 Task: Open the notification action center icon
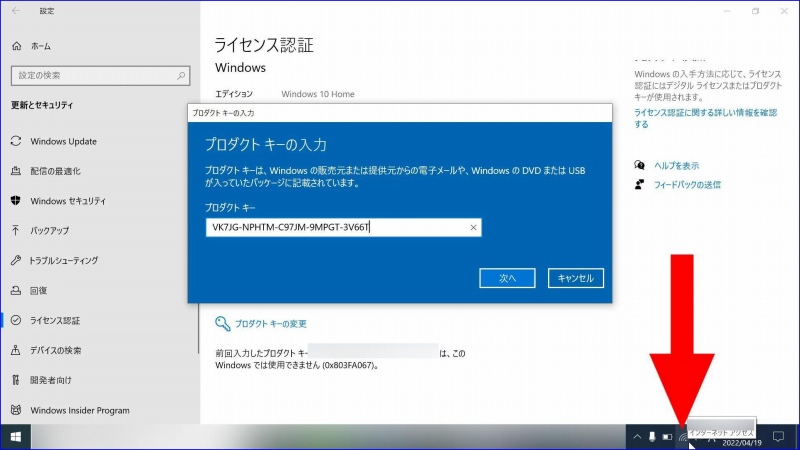(778, 437)
